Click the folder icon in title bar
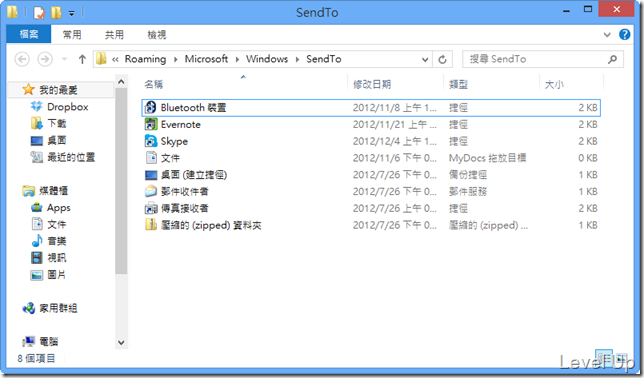This screenshot has height=378, width=644. click(x=12, y=12)
